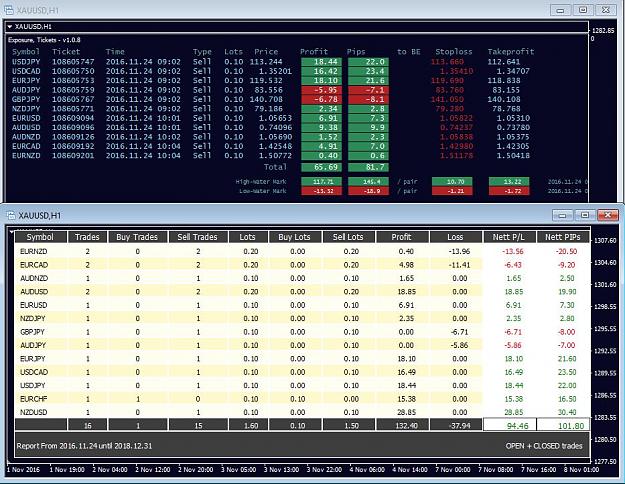This screenshot has height=484, width=625.
Task: Minimize the lower XAUUSD,H1 report window
Action: 562,215
